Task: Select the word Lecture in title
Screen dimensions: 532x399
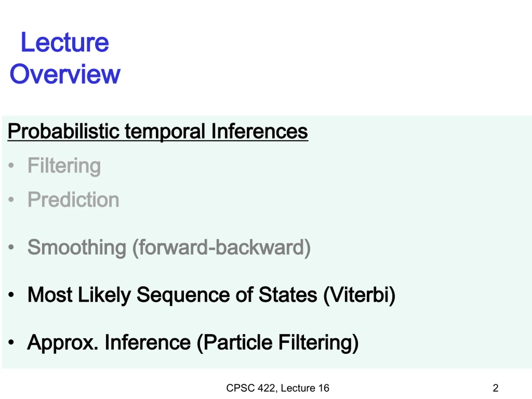Action: (x=65, y=42)
